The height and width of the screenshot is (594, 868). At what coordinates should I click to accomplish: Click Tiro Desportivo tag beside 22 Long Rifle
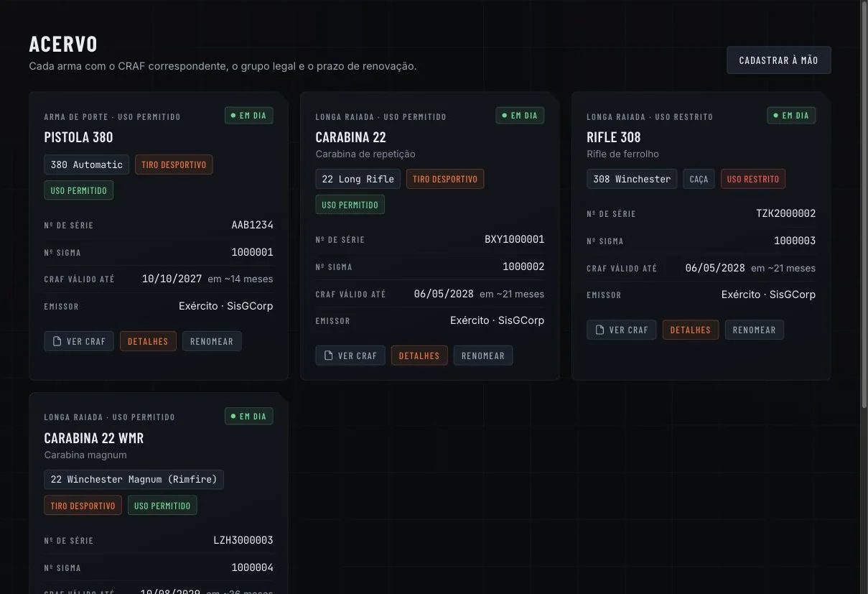coord(445,179)
